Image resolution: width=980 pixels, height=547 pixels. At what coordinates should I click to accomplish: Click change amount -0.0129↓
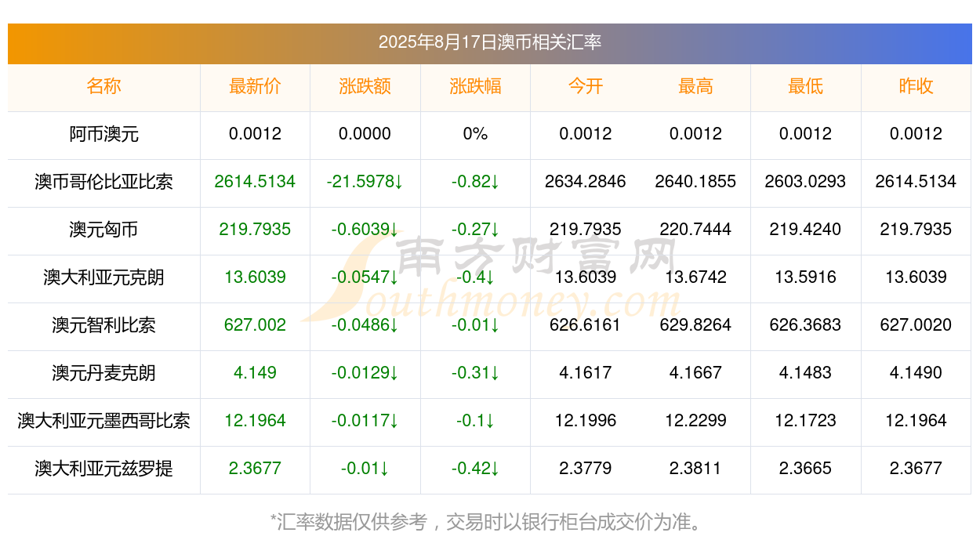coord(365,373)
